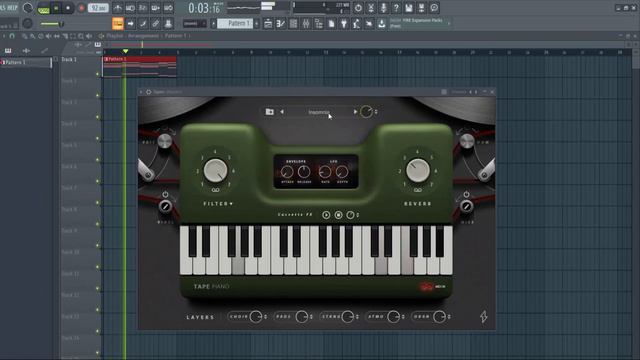Screen dimensions: 640x360
Task: Click the Envelope Attack knob
Action: pyautogui.click(x=287, y=172)
